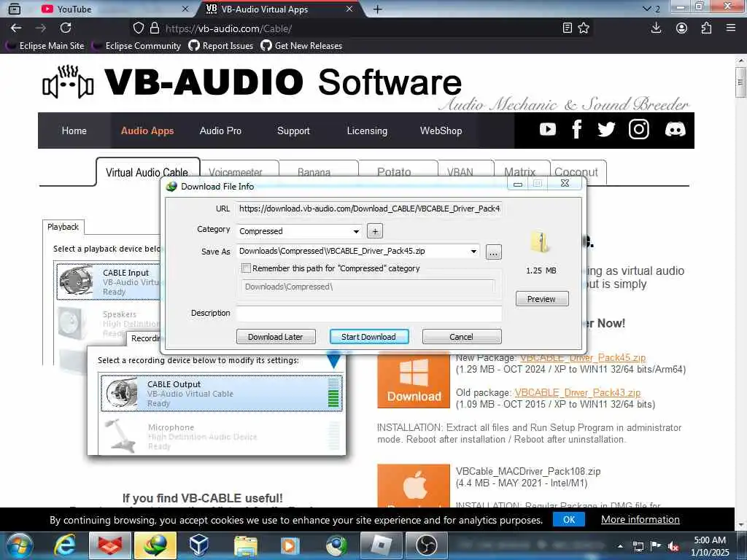Bookmark this page with the star icon
Image resolution: width=747 pixels, height=560 pixels.
pyautogui.click(x=584, y=28)
